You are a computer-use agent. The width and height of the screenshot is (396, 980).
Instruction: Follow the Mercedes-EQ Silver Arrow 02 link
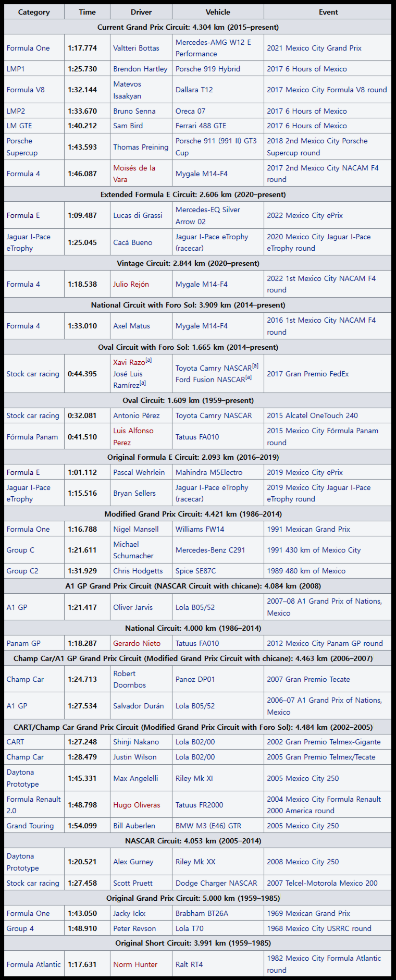pyautogui.click(x=207, y=215)
